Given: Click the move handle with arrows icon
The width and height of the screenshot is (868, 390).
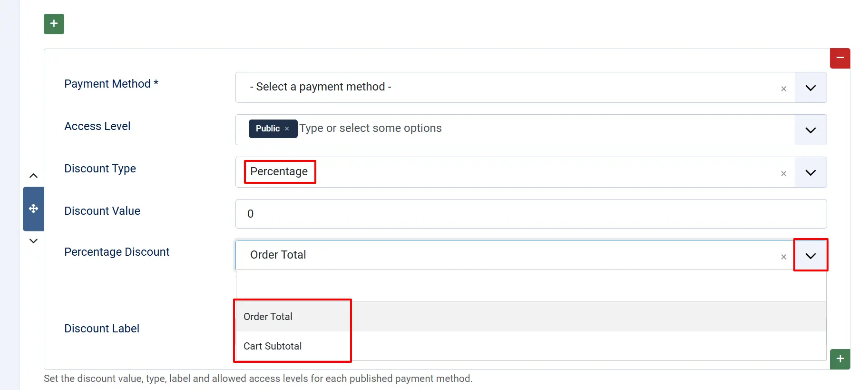Looking at the screenshot, I should coord(33,209).
